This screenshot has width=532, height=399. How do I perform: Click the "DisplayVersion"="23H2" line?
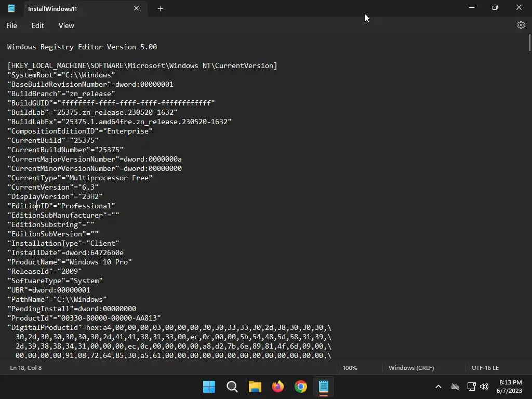click(x=55, y=196)
